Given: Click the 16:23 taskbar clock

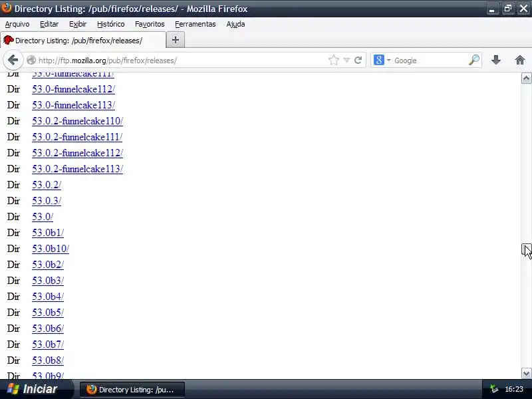Looking at the screenshot, I should [x=514, y=389].
